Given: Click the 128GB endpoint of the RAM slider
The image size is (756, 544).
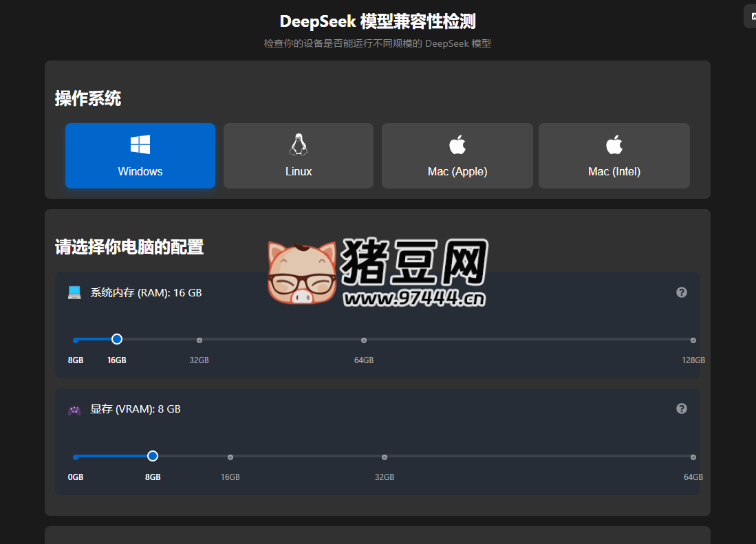Looking at the screenshot, I should 693,340.
